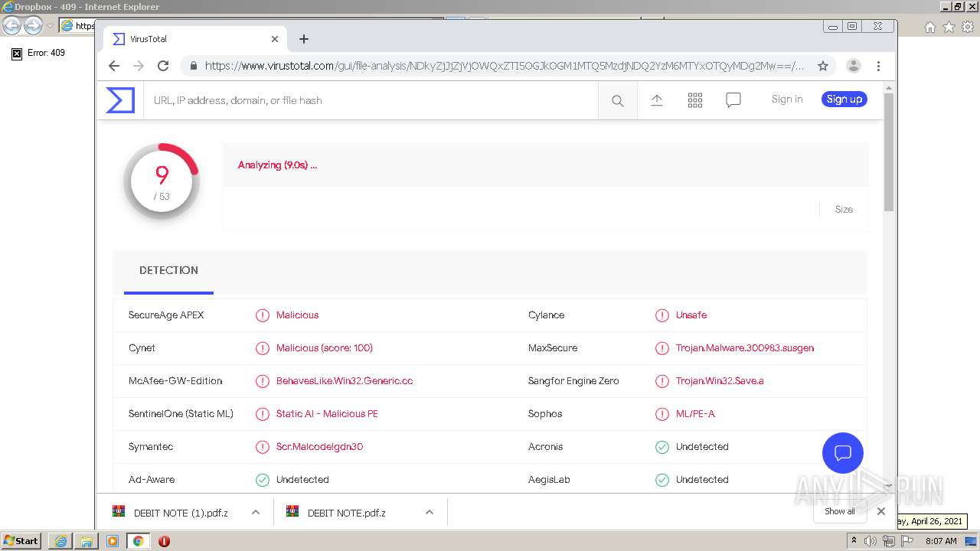Click 'Trojan.Malware.300983.susgen' result text
The image size is (980, 551).
click(745, 348)
